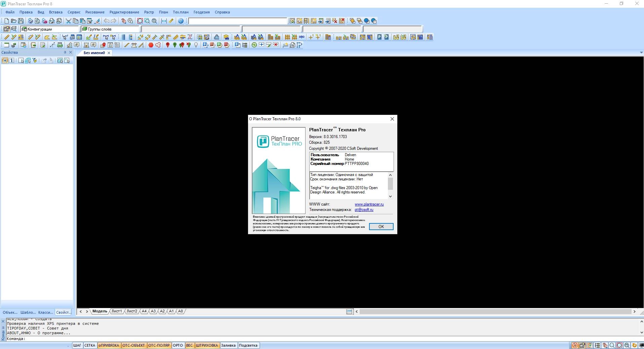
Task: Click the New document icon
Action: pos(6,21)
